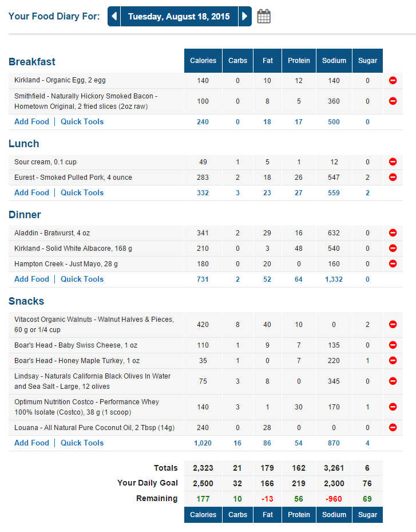Delete Eurest Smoked Pulled Pork entry
The height and width of the screenshot is (532, 416).
point(393,178)
